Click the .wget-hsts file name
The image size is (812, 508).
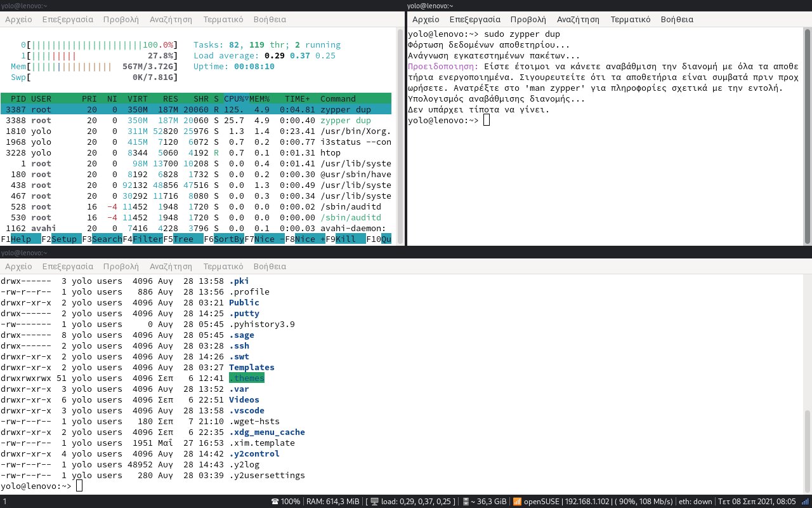[x=254, y=421]
